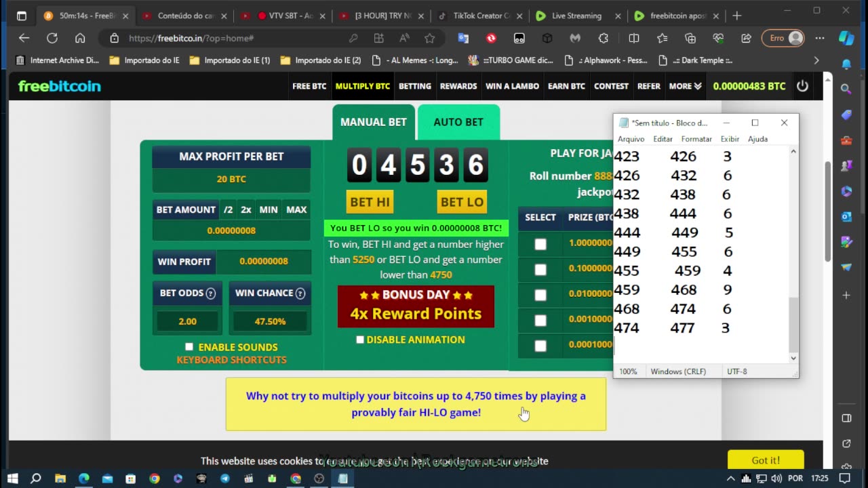Add this page to favorites with the star

point(429,39)
